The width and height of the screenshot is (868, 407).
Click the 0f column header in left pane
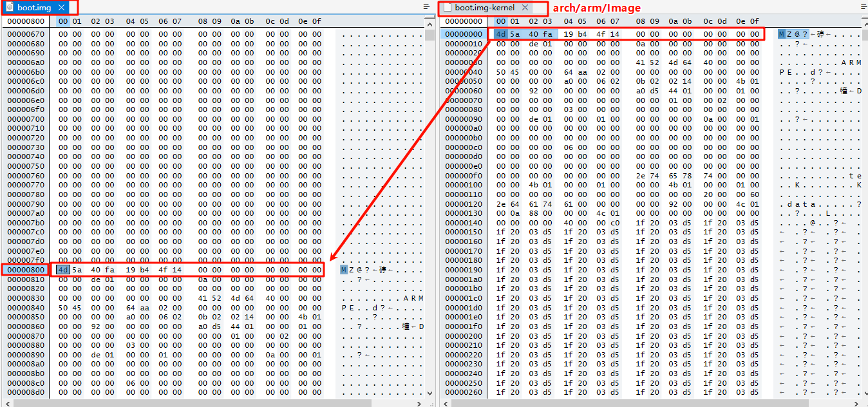point(316,21)
